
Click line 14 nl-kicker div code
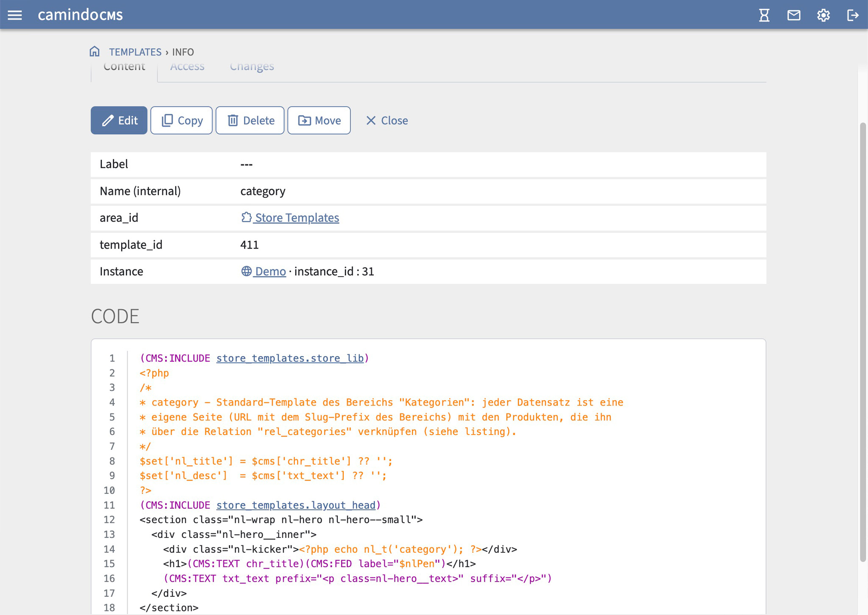[340, 549]
